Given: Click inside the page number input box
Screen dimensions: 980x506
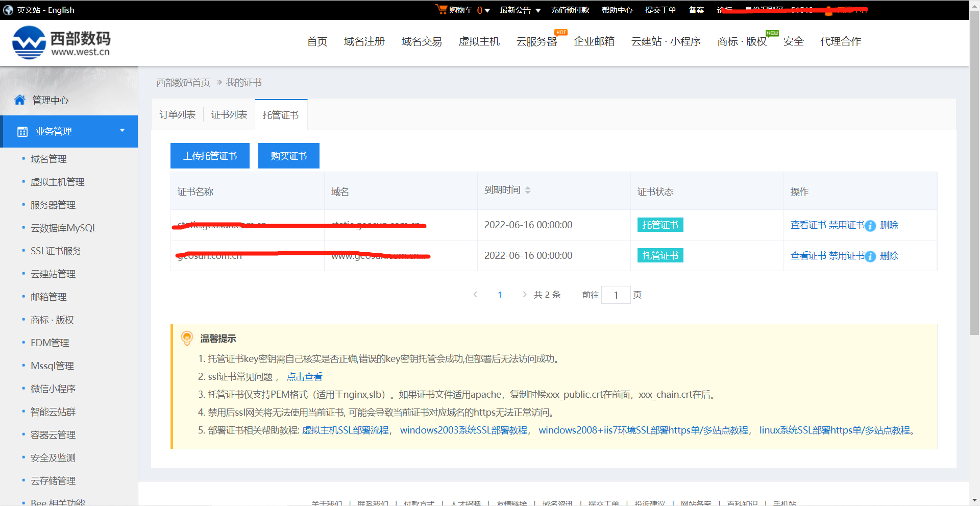Looking at the screenshot, I should pyautogui.click(x=616, y=295).
